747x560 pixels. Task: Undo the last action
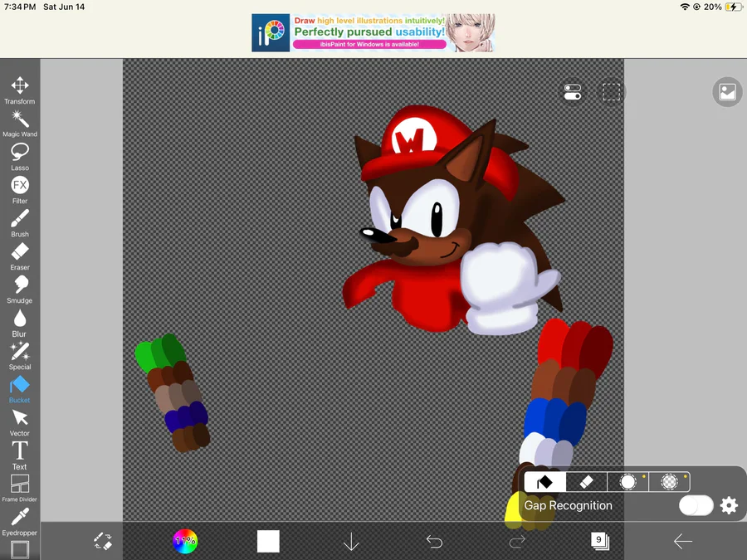tap(434, 542)
